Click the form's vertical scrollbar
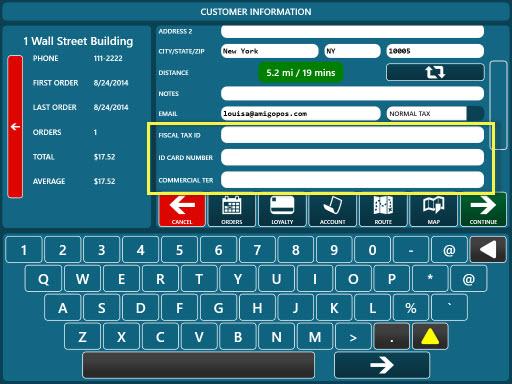 (498, 105)
